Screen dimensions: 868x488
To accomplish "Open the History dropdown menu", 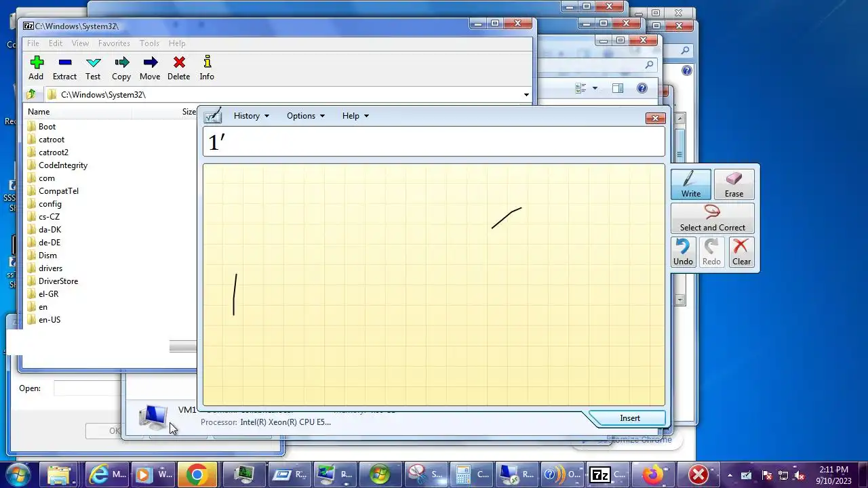I will coord(251,116).
